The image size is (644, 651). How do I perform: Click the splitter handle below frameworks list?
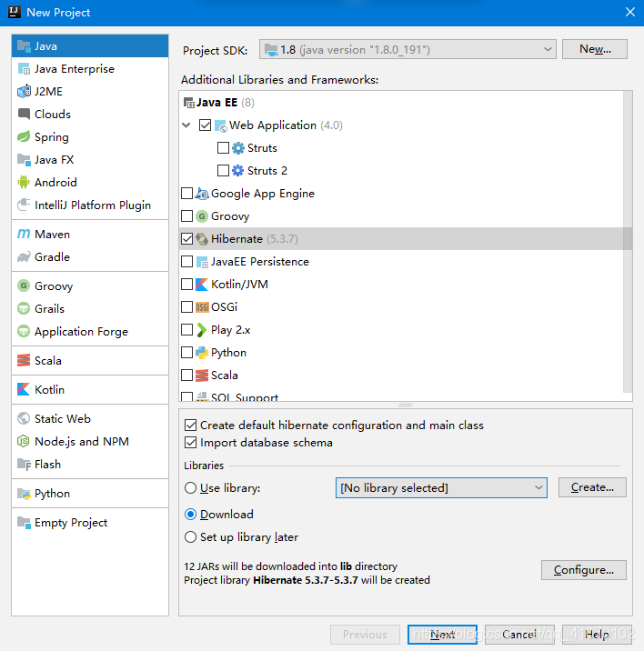point(406,405)
